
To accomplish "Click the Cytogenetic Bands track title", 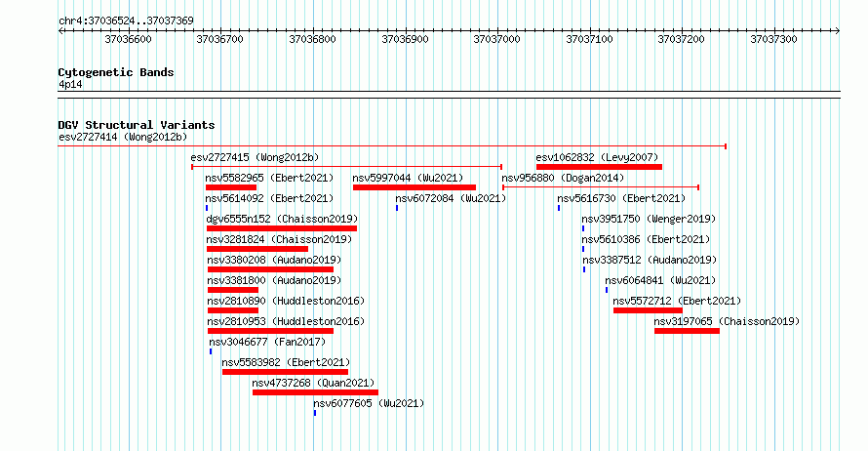I will 116,72.
